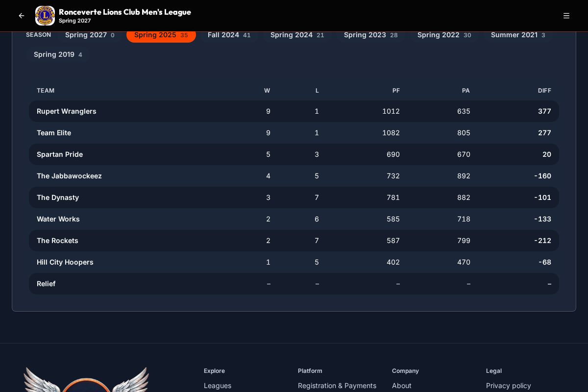The height and width of the screenshot is (392, 588).
Task: Click the Hill City Hoopers team name
Action: coord(65,262)
